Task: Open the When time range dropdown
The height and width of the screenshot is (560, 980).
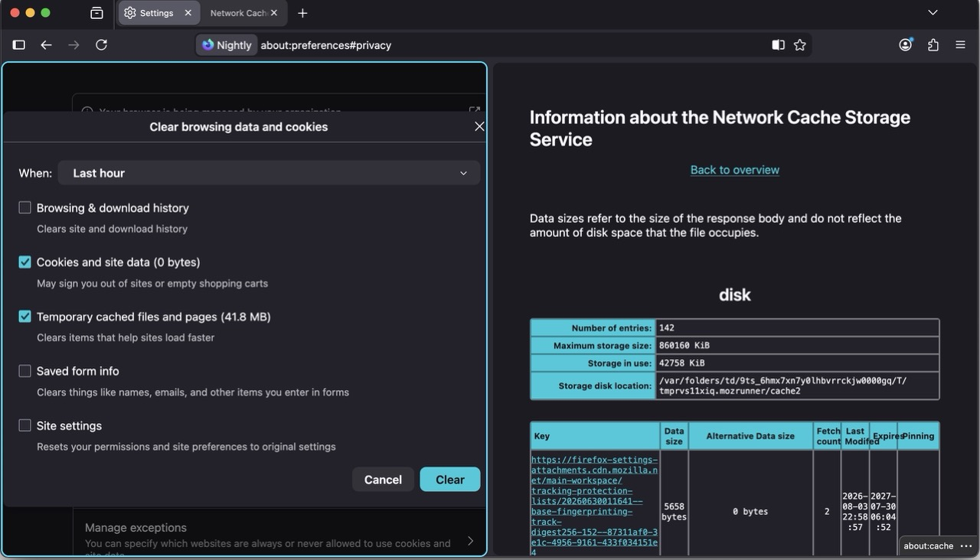Action: pyautogui.click(x=269, y=173)
